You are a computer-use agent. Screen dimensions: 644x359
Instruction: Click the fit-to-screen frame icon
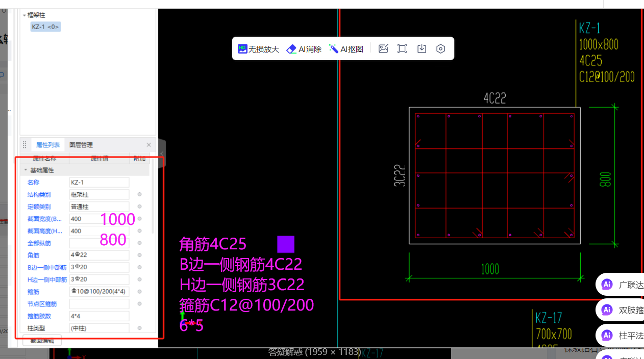point(402,49)
